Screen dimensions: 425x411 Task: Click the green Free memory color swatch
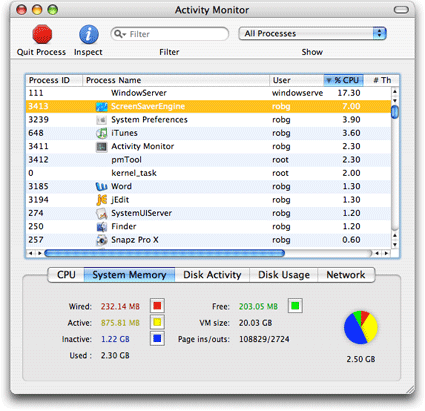pyautogui.click(x=295, y=306)
